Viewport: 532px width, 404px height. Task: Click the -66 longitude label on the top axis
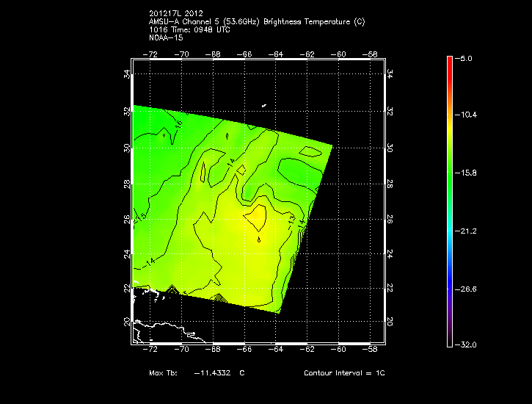point(247,54)
